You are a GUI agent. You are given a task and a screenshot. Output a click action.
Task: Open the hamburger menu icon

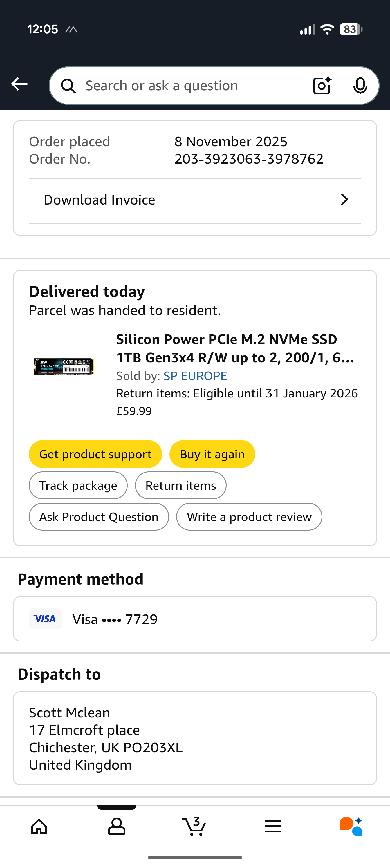tap(272, 826)
